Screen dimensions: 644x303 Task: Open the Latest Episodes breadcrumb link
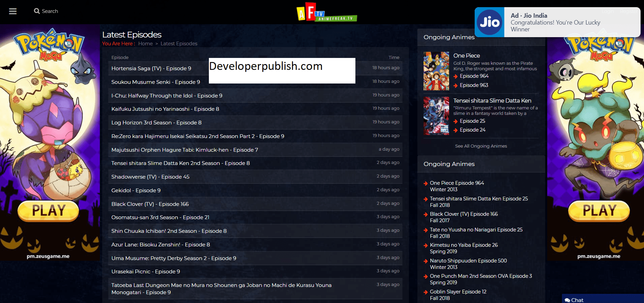(179, 44)
